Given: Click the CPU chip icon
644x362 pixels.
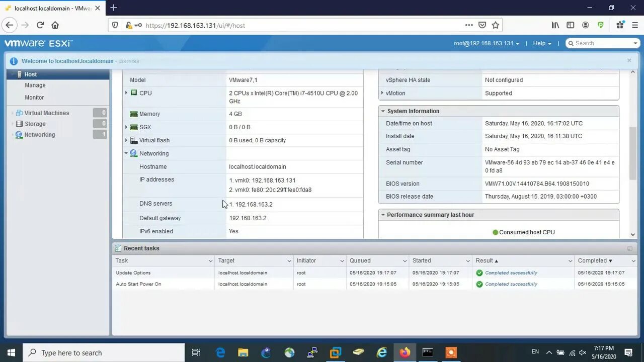Looking at the screenshot, I should 134,93.
